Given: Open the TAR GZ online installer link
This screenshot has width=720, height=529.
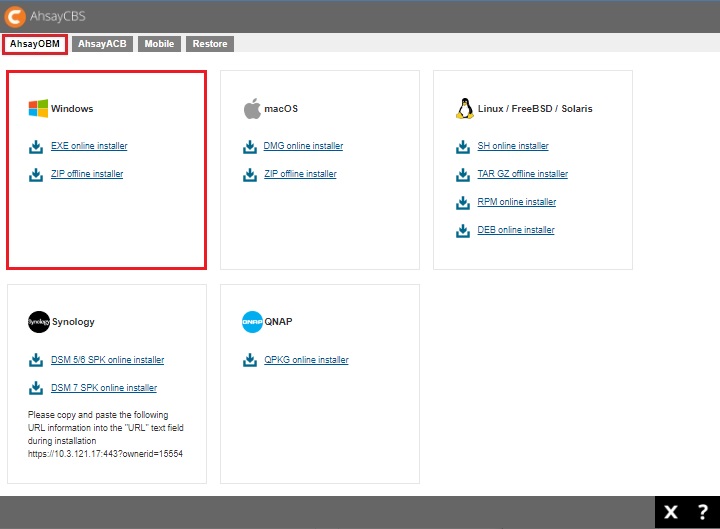Looking at the screenshot, I should (x=522, y=174).
